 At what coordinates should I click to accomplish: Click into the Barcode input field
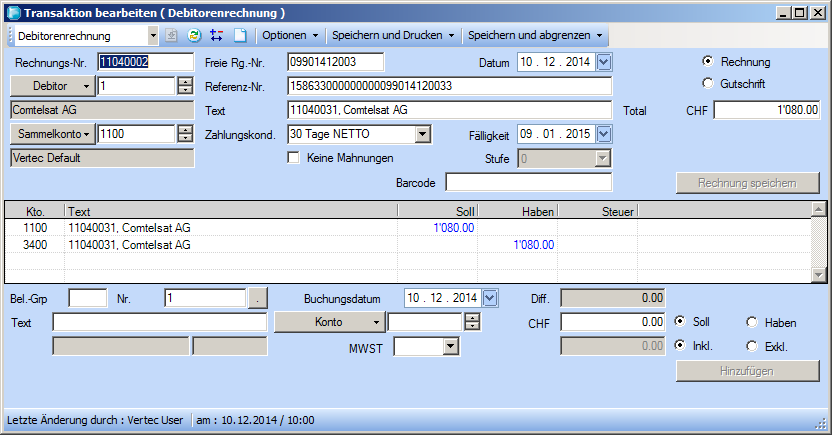click(528, 182)
